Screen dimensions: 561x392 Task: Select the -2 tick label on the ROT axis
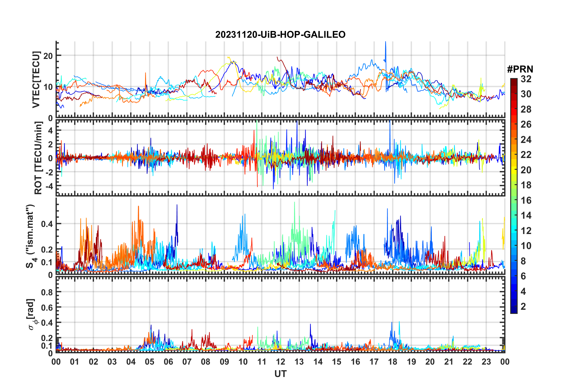(x=49, y=172)
